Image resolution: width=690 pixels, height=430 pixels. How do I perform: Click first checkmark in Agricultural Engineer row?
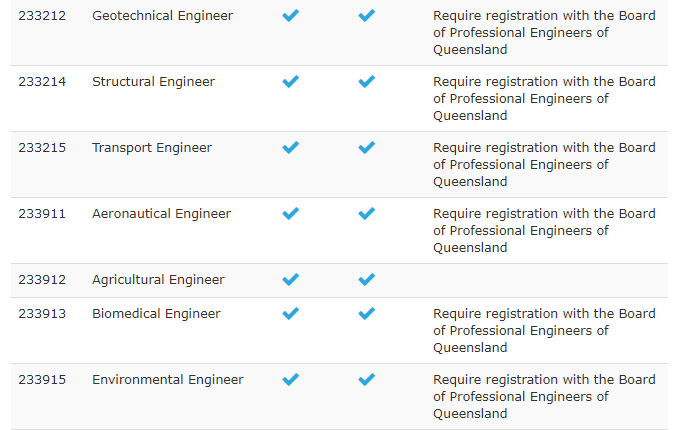(x=291, y=280)
